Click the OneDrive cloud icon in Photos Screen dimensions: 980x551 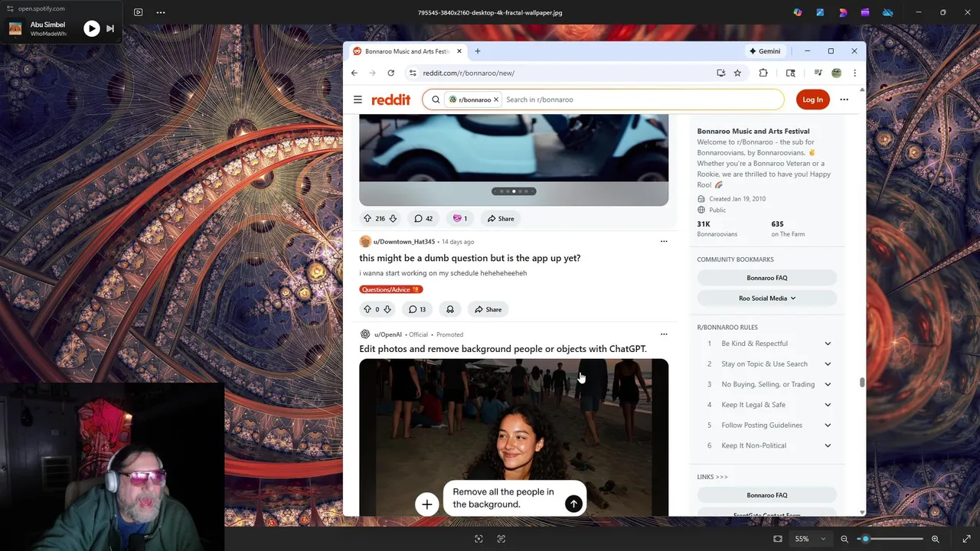[888, 12]
